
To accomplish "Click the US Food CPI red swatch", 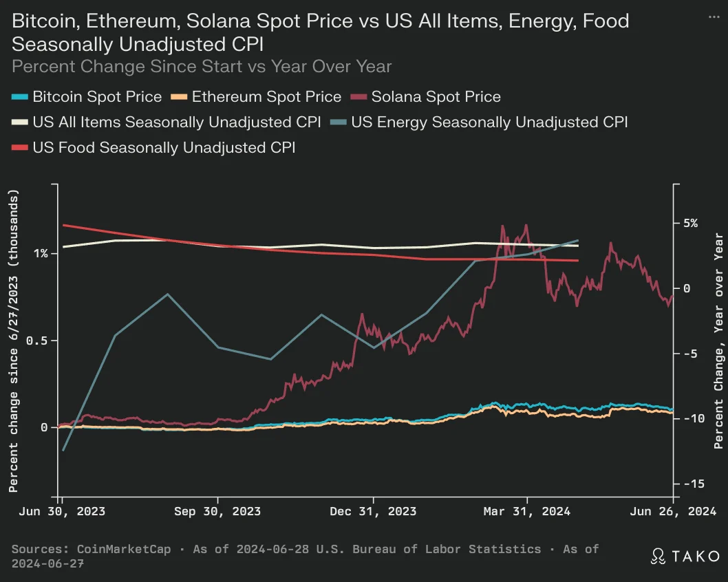I will pyautogui.click(x=20, y=148).
